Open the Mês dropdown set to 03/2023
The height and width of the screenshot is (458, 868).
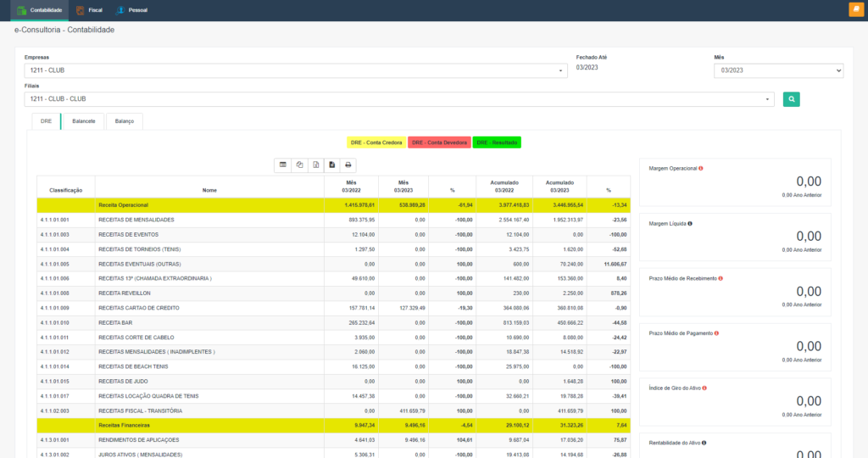coord(778,70)
